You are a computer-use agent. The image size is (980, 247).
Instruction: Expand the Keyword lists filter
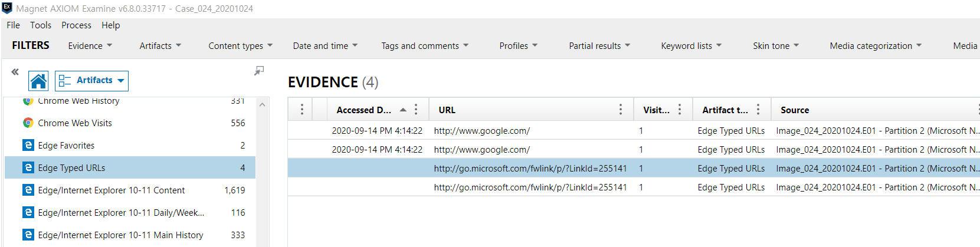(691, 45)
